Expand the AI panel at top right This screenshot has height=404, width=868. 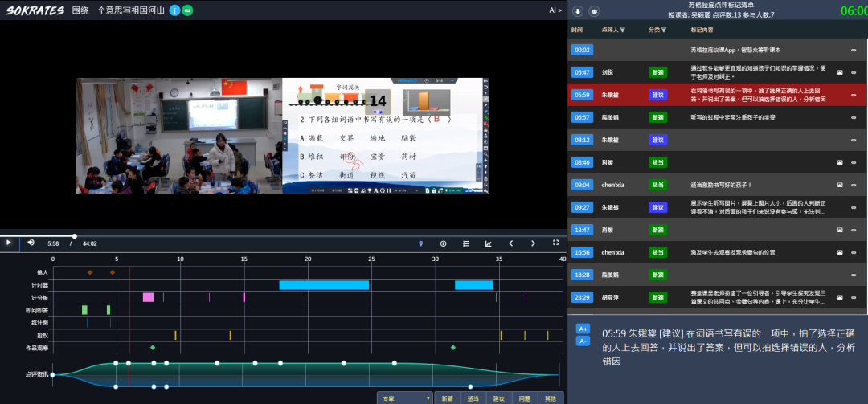pos(555,10)
